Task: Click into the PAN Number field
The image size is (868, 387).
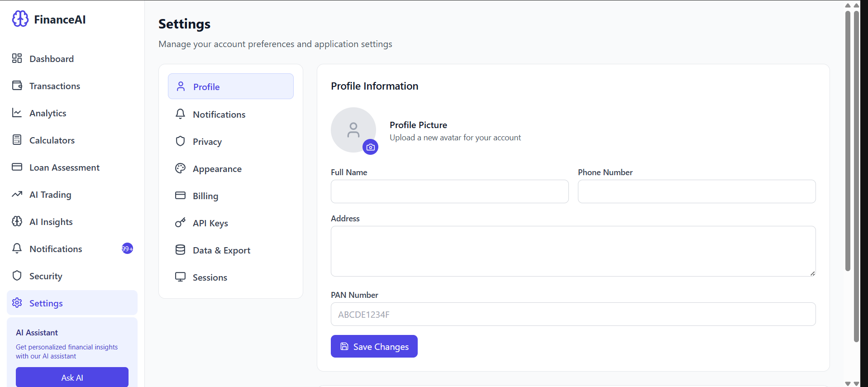Action: [573, 314]
